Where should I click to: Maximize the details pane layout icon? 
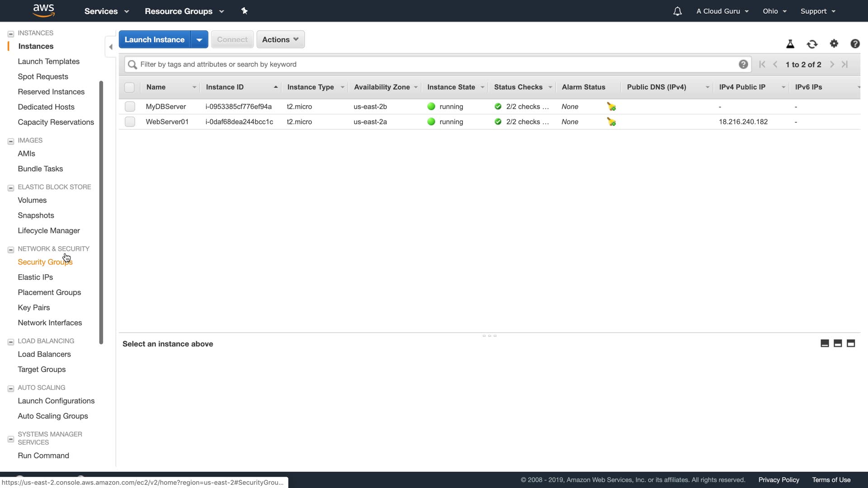click(x=851, y=343)
